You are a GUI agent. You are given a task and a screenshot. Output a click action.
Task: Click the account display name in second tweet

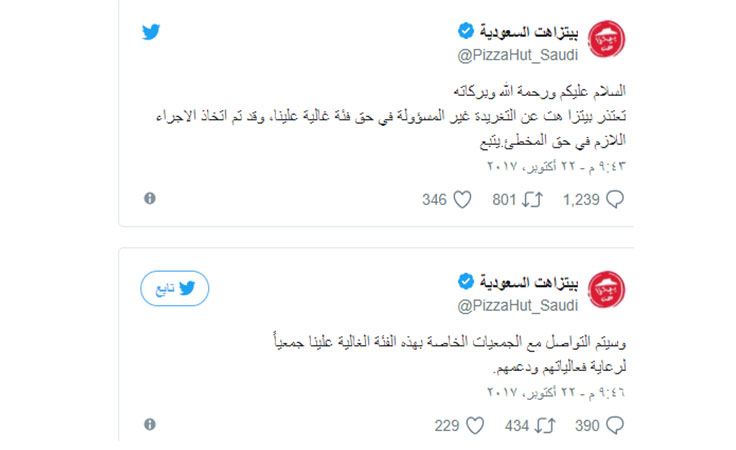coord(529,282)
